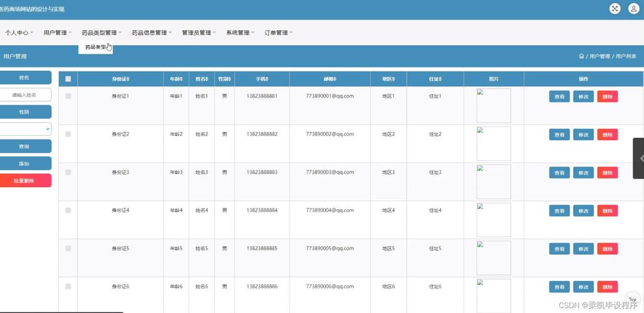Click 修改 for the 姓名3 row
The width and height of the screenshot is (644, 313).
(584, 173)
